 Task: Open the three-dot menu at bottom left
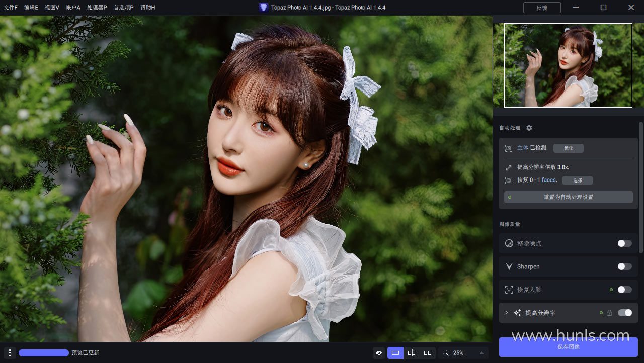coord(10,353)
